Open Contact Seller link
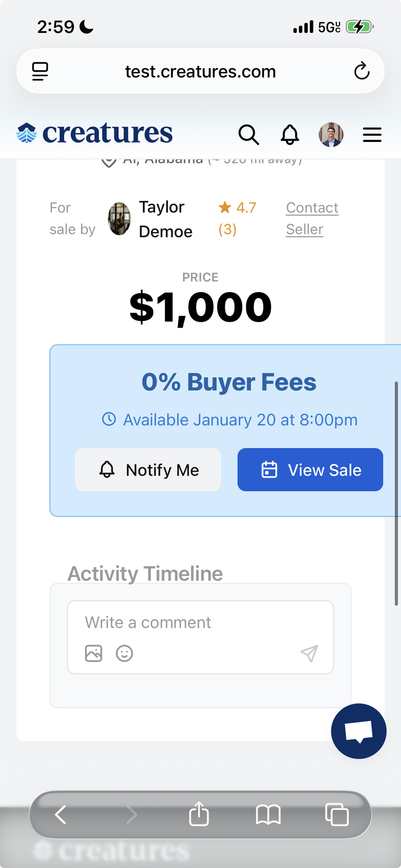Screen dimensions: 401x868 (312, 219)
